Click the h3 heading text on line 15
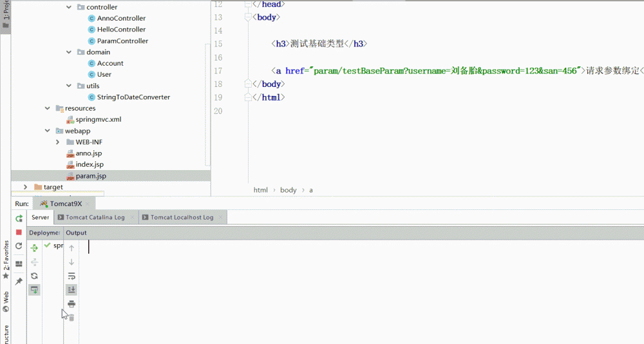This screenshot has width=644, height=344. click(x=317, y=44)
